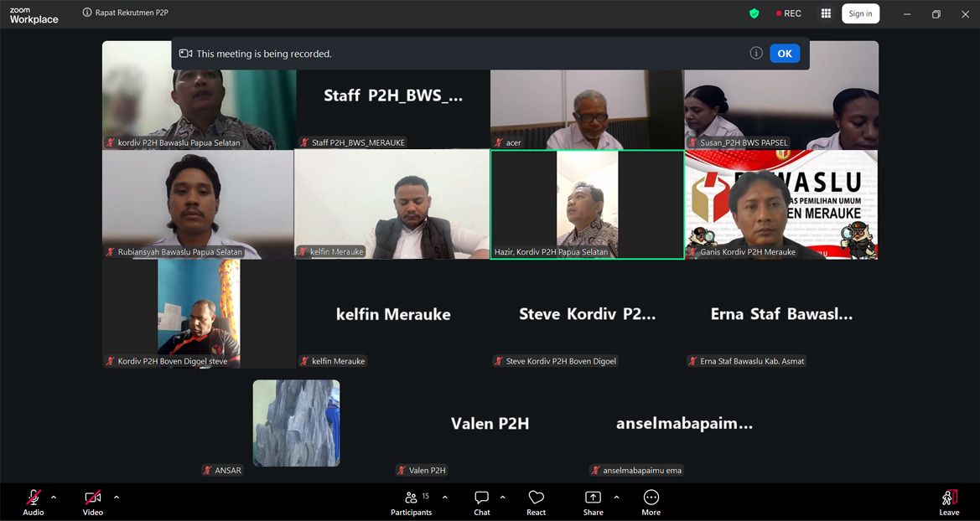Screen dimensions: 980x521
Task: Open React emoji reactions
Action: (x=536, y=503)
